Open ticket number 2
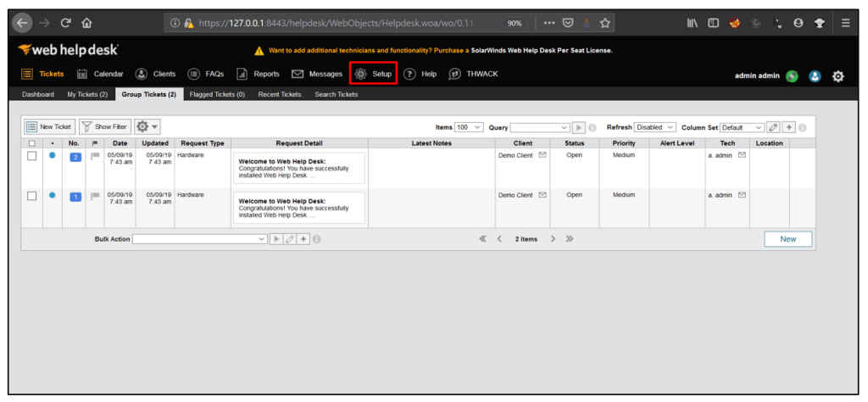868x402 pixels. coord(75,157)
